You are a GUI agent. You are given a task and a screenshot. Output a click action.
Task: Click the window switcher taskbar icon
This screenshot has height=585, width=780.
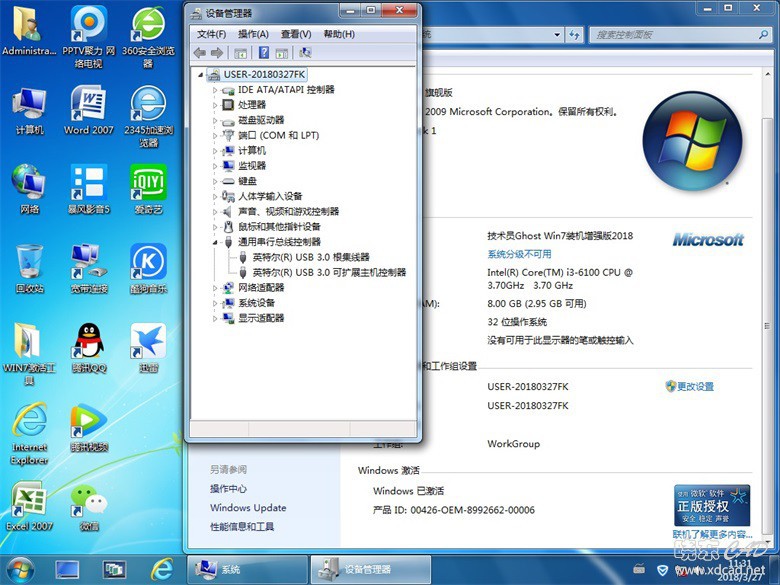(114, 570)
